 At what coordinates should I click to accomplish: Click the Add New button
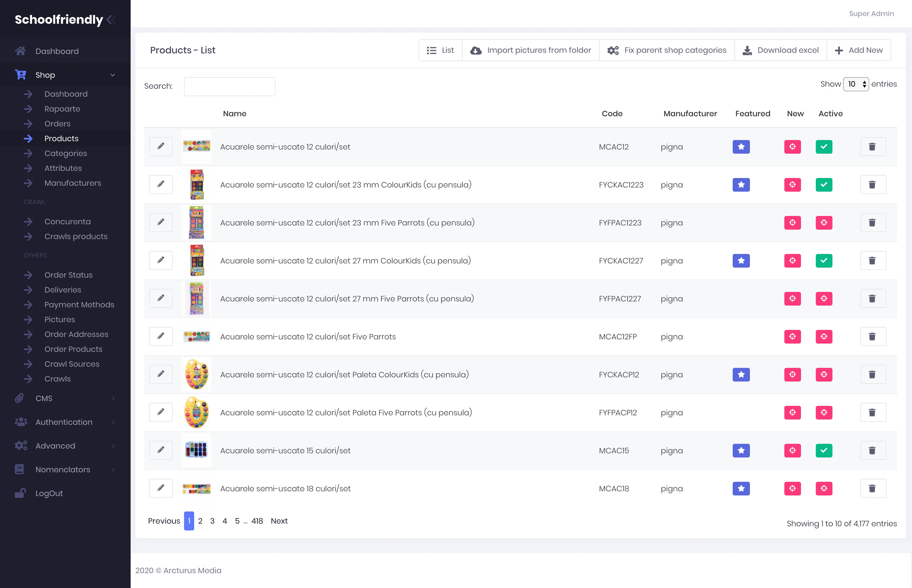click(x=859, y=50)
